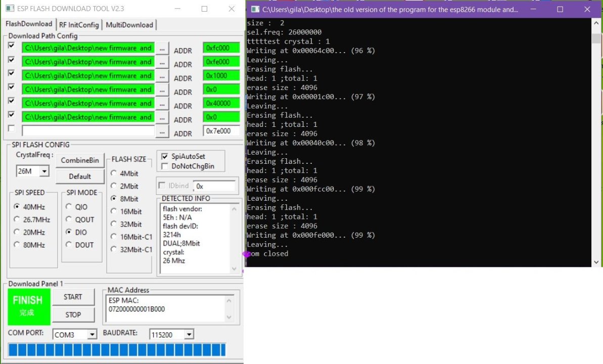Click the MAC Address box scroll up arrow
Viewport: 603px width, 364px height.
[x=229, y=300]
